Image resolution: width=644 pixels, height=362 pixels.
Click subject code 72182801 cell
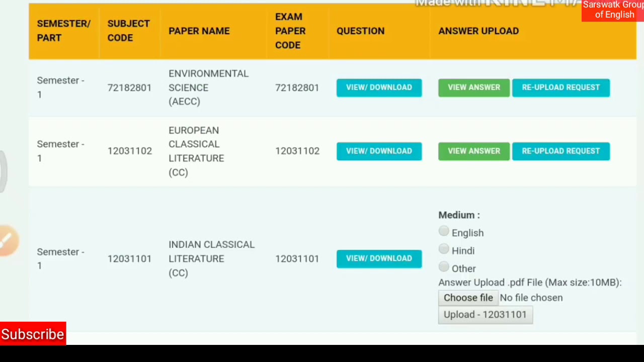point(129,88)
